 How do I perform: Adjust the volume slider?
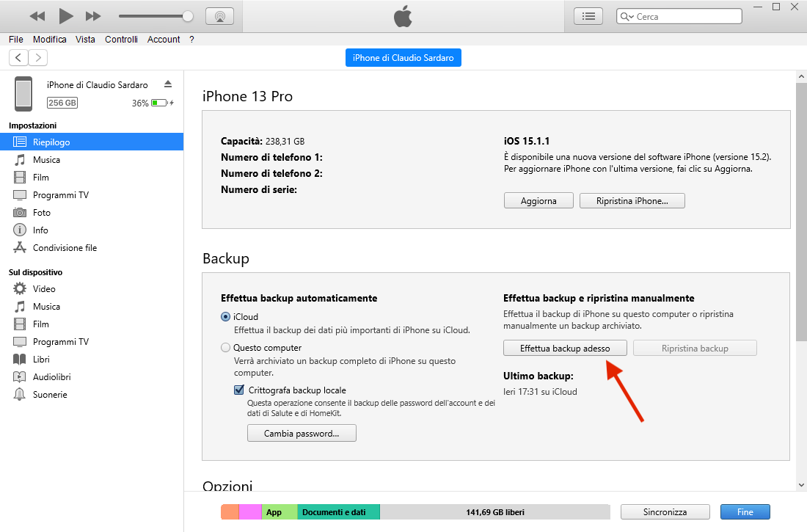tap(188, 16)
